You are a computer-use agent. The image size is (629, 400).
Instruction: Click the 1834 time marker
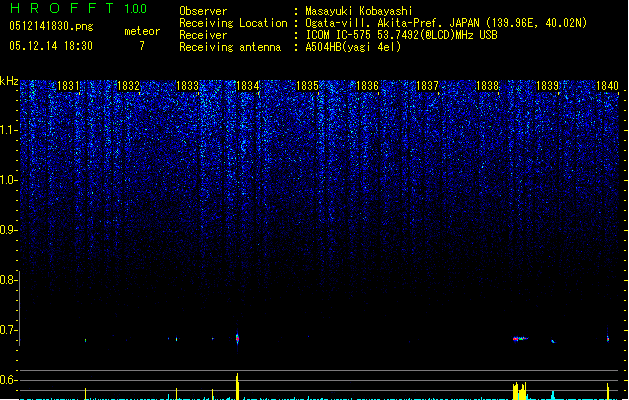(x=248, y=86)
